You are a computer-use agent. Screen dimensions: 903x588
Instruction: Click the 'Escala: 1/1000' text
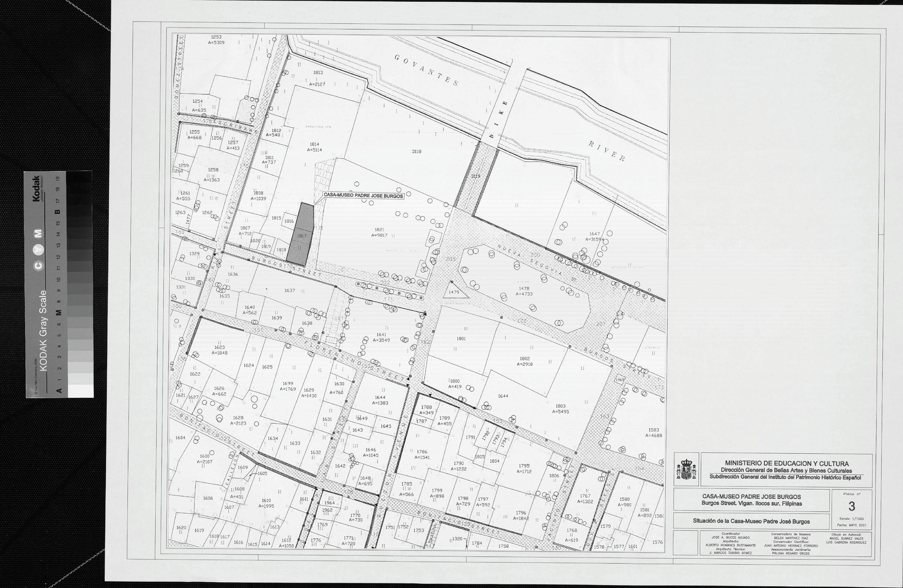pyautogui.click(x=851, y=519)
